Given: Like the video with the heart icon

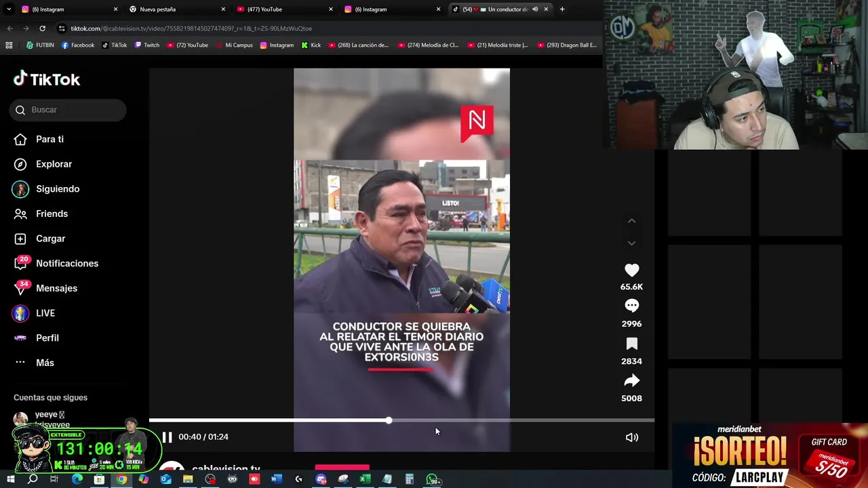Looking at the screenshot, I should pos(631,270).
